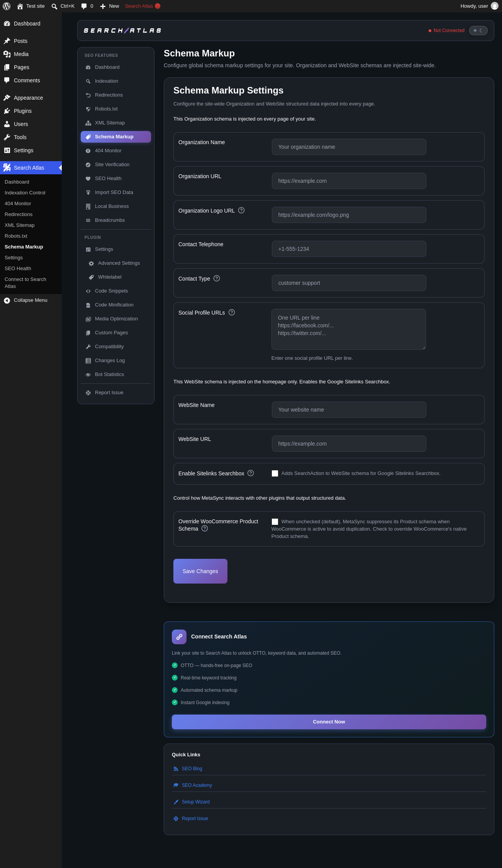This screenshot has height=868, width=502.
Task: Open 404 Monitor in SEO Features menu
Action: pos(116,151)
